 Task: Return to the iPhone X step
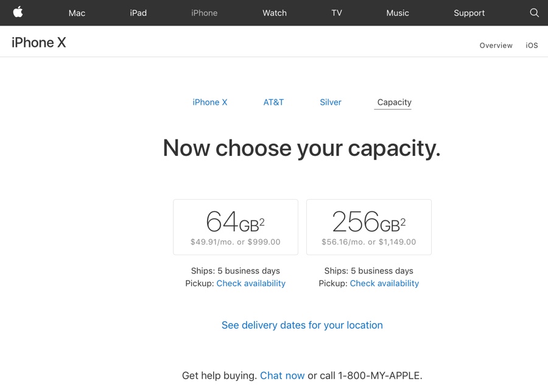click(210, 102)
